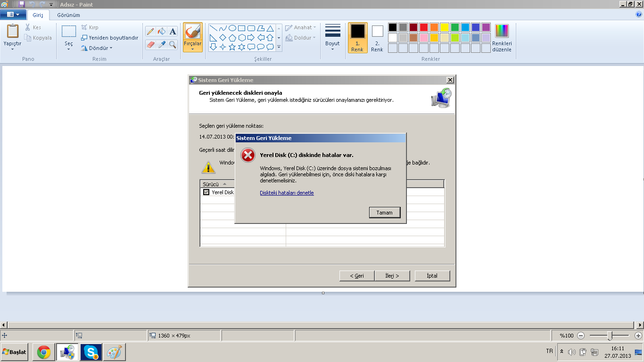Switch to the Giriş tab
Viewport: 644px width, 362px height.
tap(38, 15)
